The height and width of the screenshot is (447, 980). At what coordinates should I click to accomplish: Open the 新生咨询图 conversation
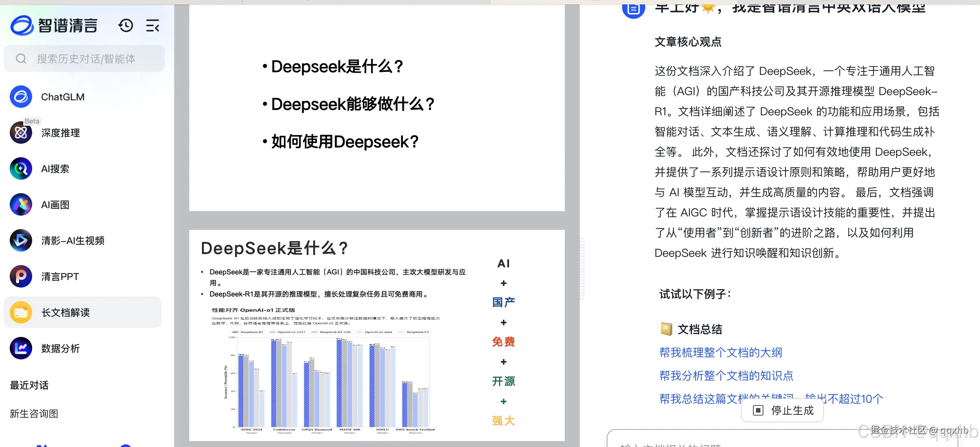point(34,414)
